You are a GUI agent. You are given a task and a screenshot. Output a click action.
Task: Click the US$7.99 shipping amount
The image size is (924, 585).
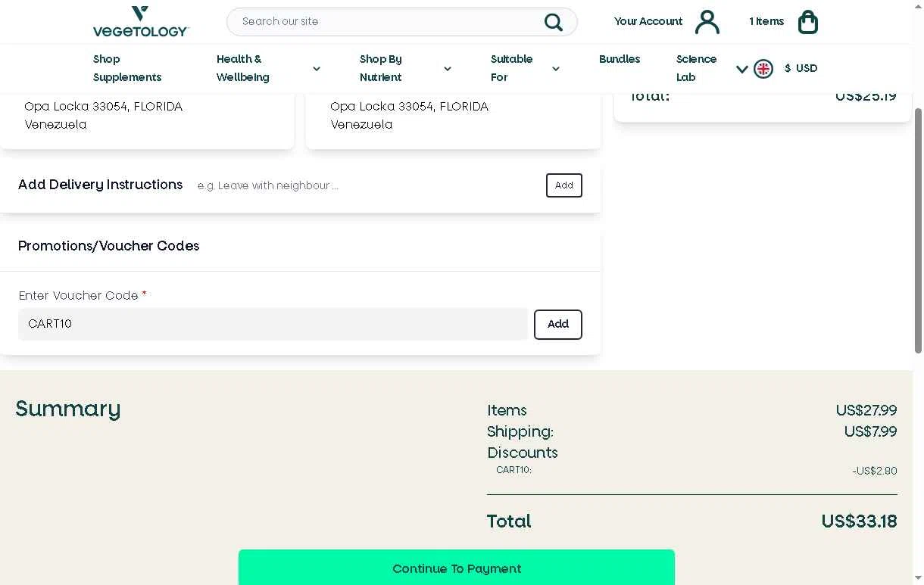[871, 431]
